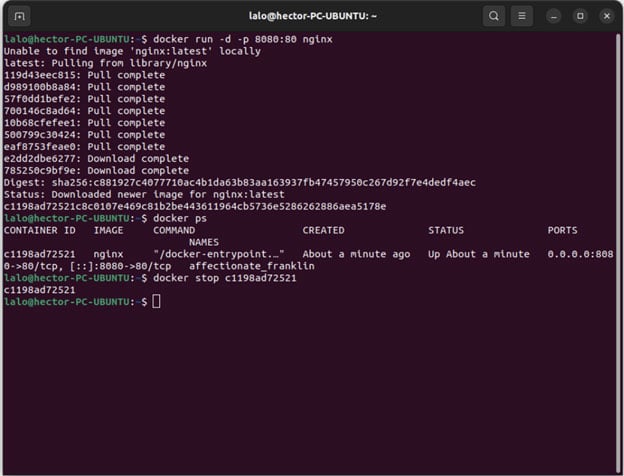Click the 'About a minute ago' created value
Image resolution: width=624 pixels, height=476 pixels.
pyautogui.click(x=356, y=254)
